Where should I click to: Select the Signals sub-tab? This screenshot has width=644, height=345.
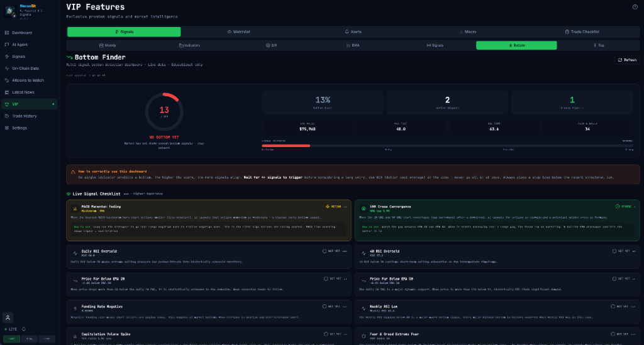435,45
